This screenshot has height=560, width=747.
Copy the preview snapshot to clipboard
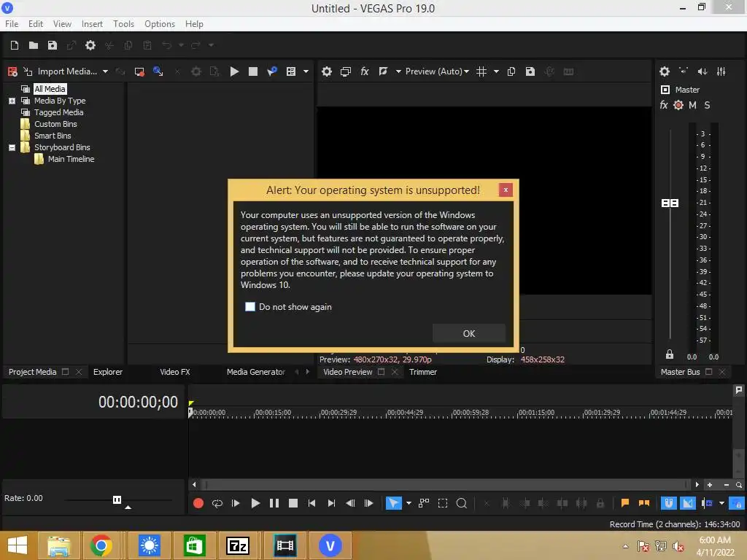pyautogui.click(x=511, y=71)
